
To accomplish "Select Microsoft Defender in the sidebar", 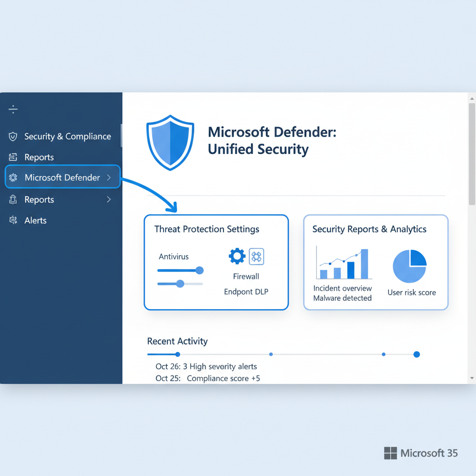I will (x=63, y=177).
